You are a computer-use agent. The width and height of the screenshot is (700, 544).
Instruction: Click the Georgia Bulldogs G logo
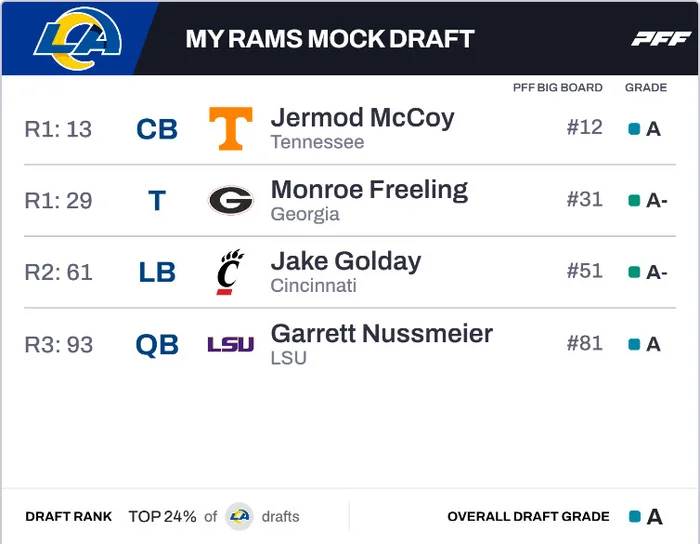pos(230,200)
